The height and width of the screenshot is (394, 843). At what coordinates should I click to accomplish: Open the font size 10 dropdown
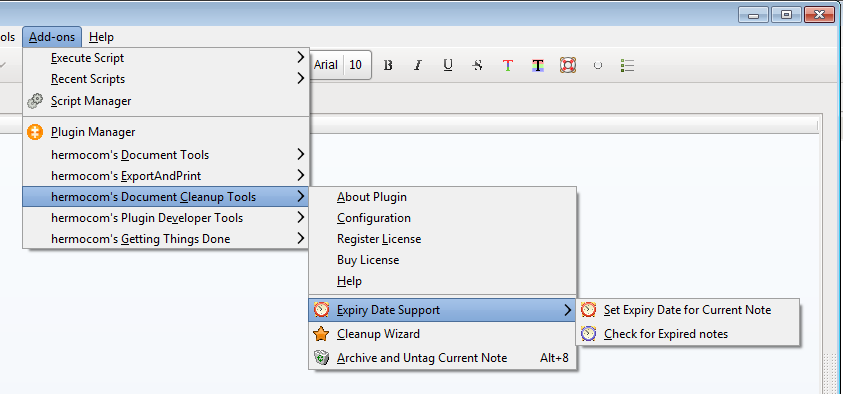point(356,65)
